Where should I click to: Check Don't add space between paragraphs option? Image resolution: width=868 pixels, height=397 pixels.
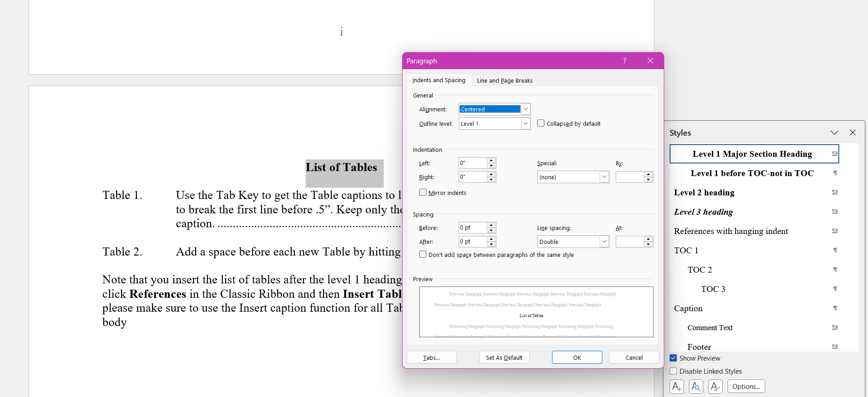tap(423, 254)
